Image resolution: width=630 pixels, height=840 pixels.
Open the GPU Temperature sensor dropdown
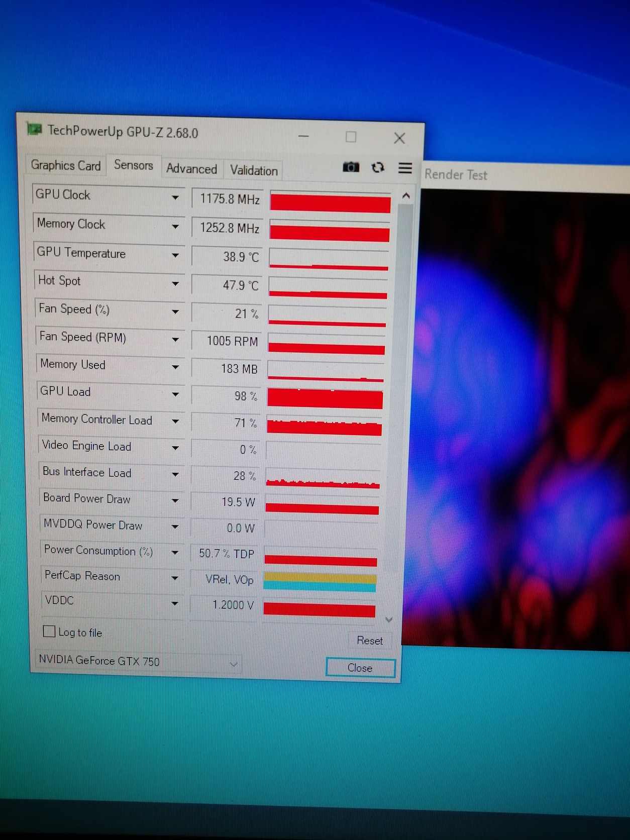pos(175,255)
